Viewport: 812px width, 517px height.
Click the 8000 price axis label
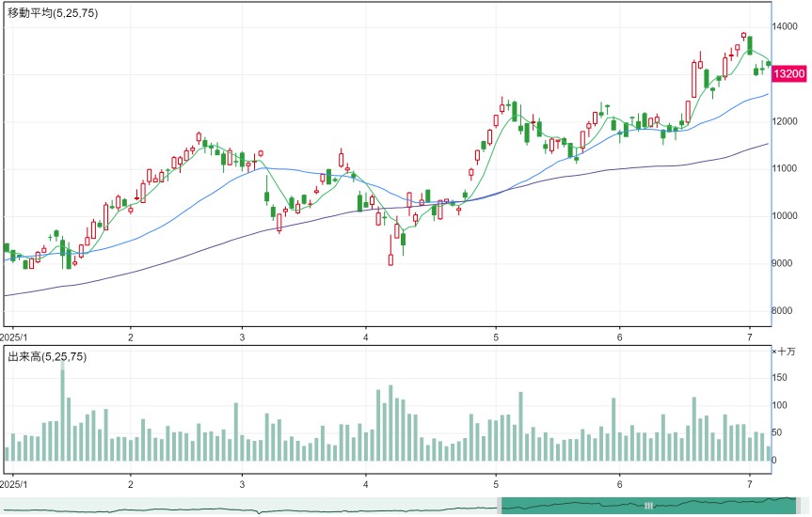[782, 310]
